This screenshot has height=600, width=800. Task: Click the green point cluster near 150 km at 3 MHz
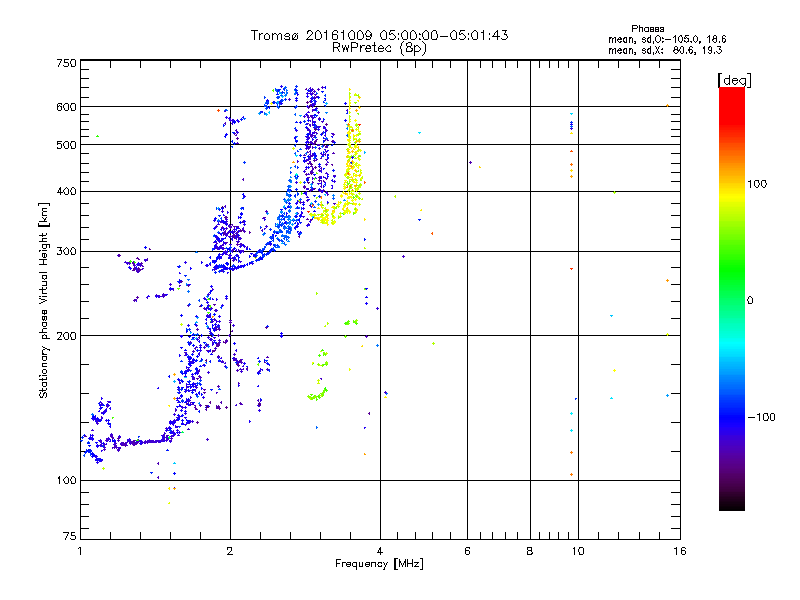[317, 395]
